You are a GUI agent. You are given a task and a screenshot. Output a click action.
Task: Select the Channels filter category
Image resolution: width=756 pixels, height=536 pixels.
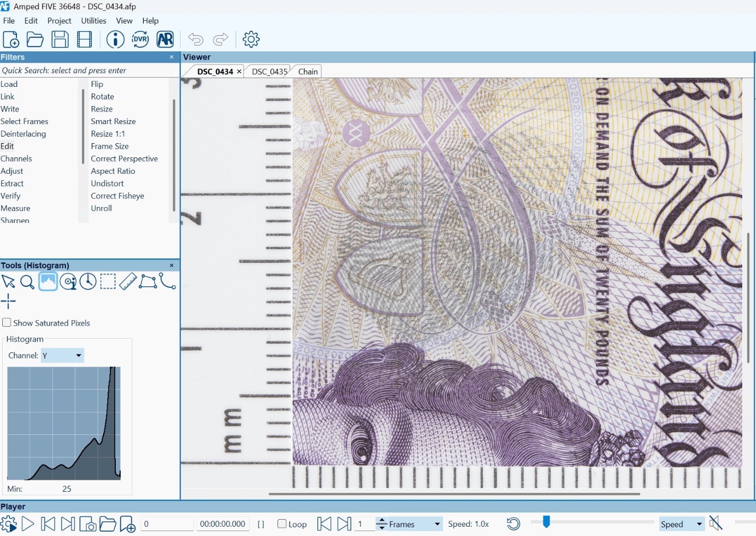tap(16, 158)
